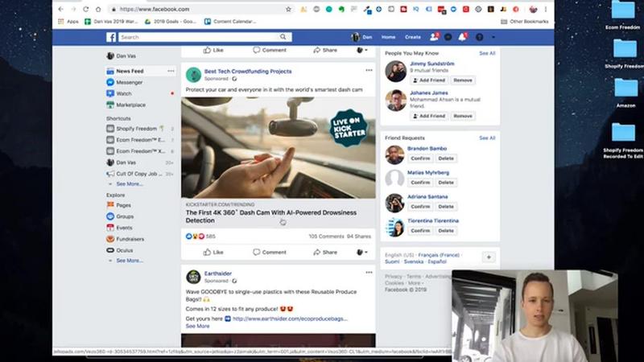Switch language to Français (France)
Image resolution: width=644 pixels, height=362 pixels.
(x=439, y=255)
